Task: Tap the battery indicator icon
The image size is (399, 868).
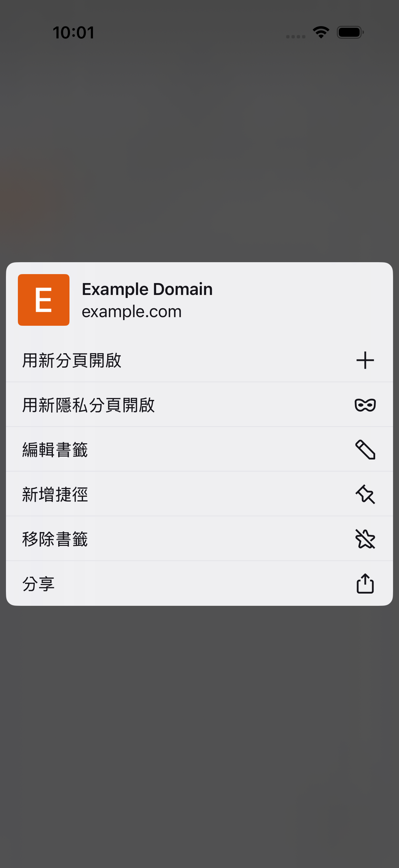Action: [350, 32]
